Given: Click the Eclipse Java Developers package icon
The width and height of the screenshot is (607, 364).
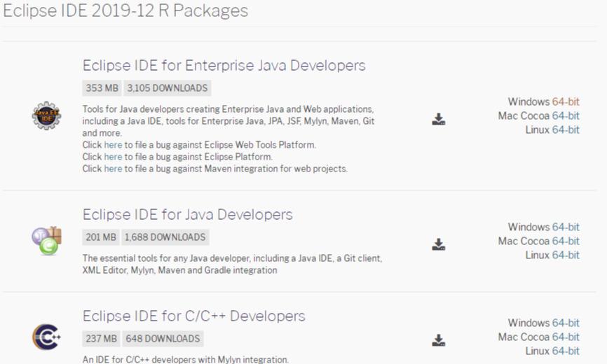Looking at the screenshot, I should (47, 241).
